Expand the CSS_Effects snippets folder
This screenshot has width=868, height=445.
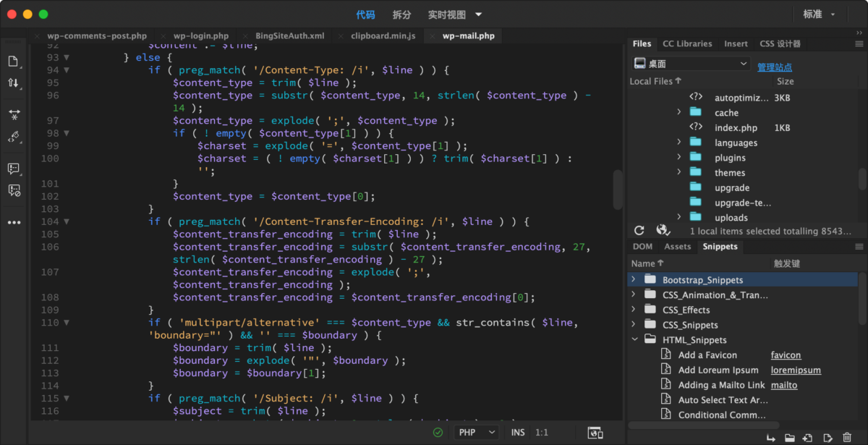click(634, 310)
